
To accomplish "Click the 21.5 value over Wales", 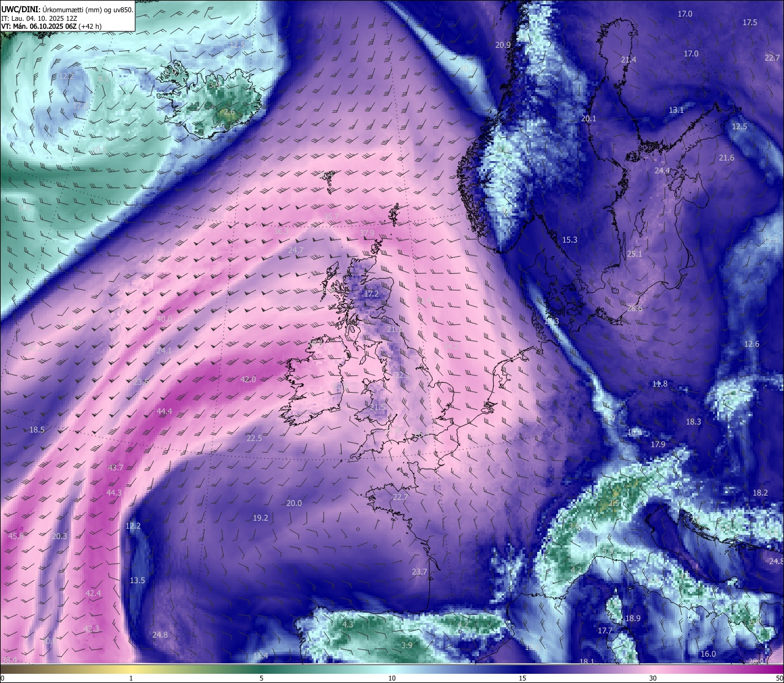I will [378, 407].
